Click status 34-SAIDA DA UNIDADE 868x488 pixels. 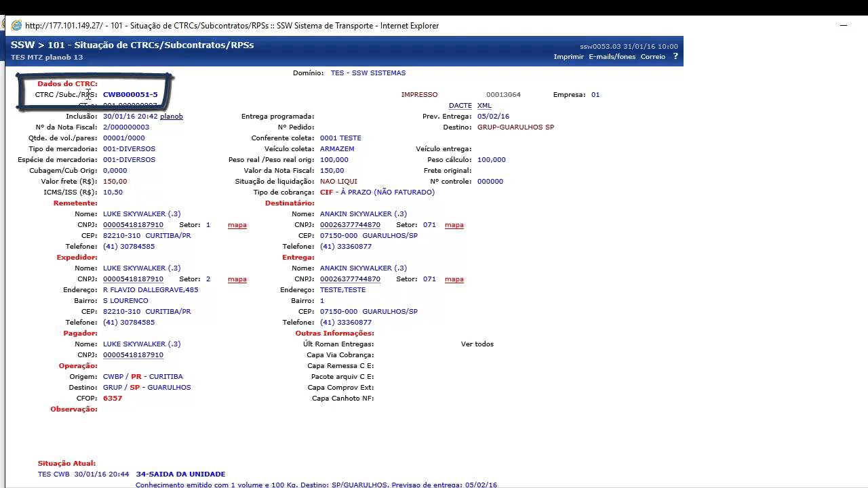180,474
